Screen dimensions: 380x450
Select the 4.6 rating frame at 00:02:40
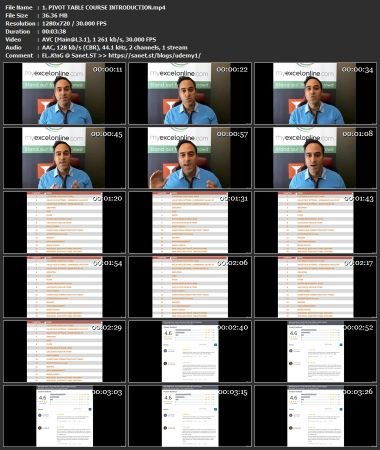190,351
